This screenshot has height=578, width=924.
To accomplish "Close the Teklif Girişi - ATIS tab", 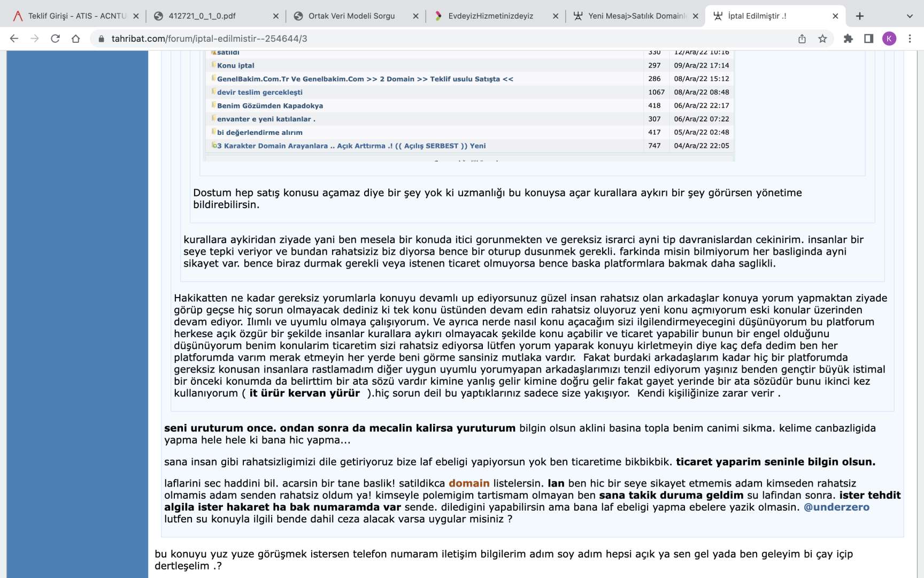I will click(x=136, y=16).
